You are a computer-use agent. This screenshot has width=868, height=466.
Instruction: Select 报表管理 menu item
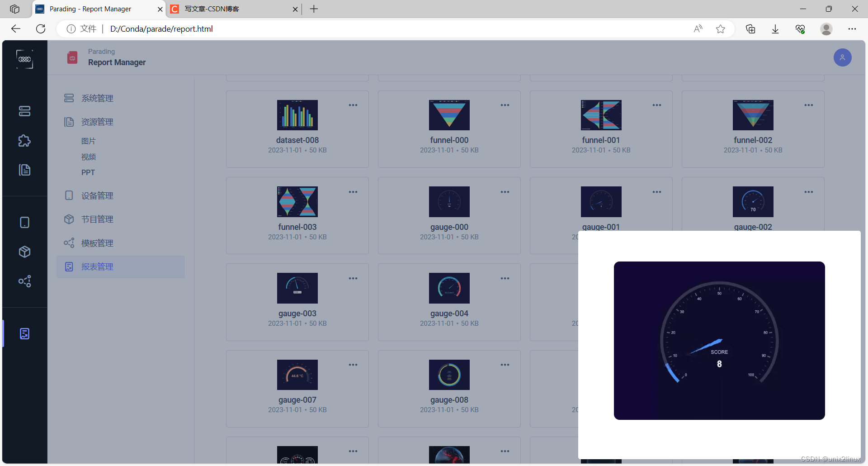(x=121, y=266)
